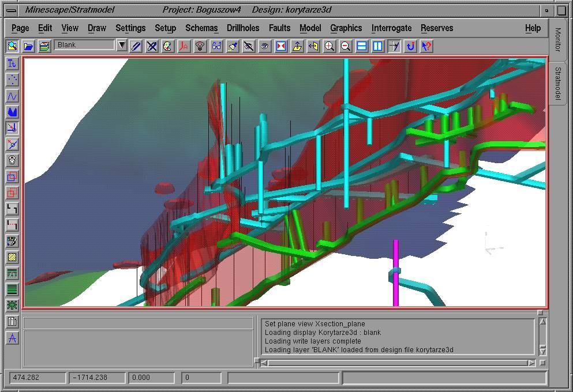Viewport: 573px width, 392px height.
Task: Switch to the Monitor side tab
Action: coord(557,39)
